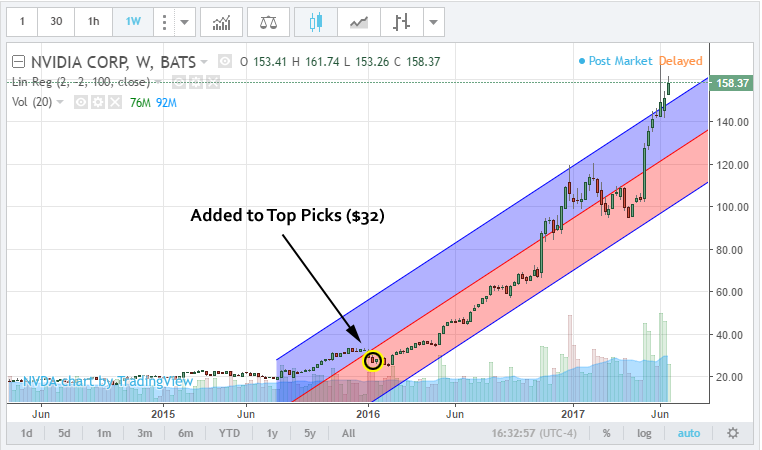Toggle visibility eye for NVIDIA CORP series
762x450 pixels.
click(x=225, y=61)
